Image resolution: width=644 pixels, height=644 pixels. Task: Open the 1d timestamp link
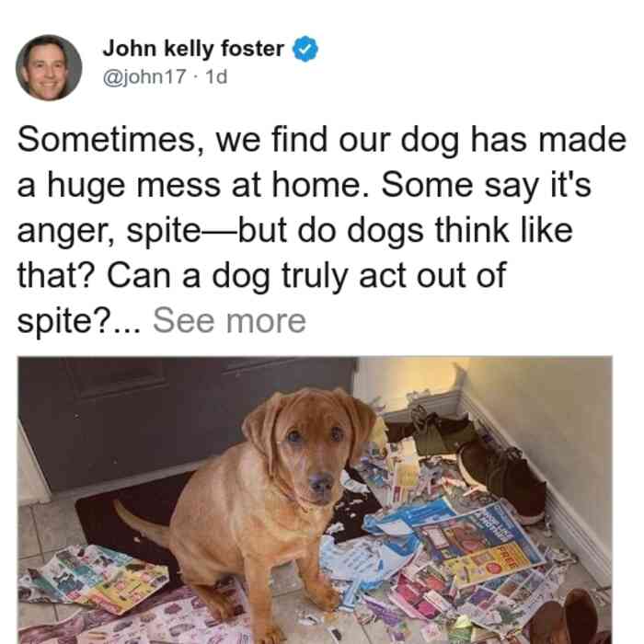click(216, 77)
